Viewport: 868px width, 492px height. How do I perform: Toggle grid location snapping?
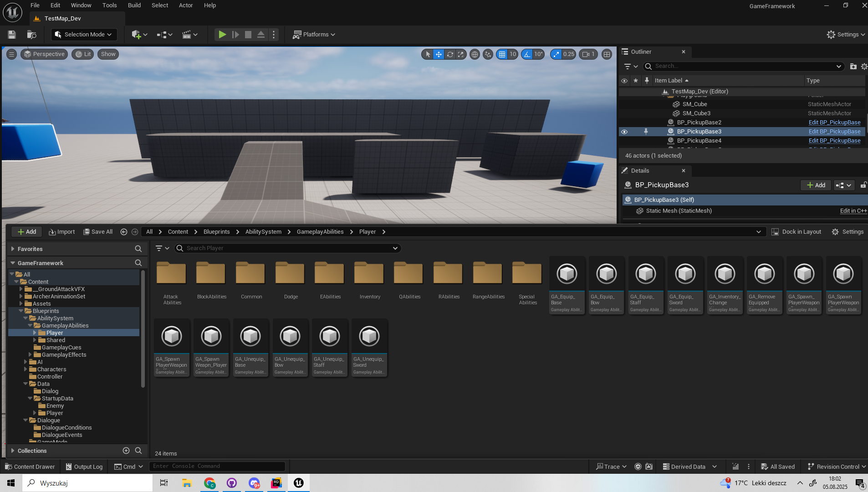pos(502,54)
